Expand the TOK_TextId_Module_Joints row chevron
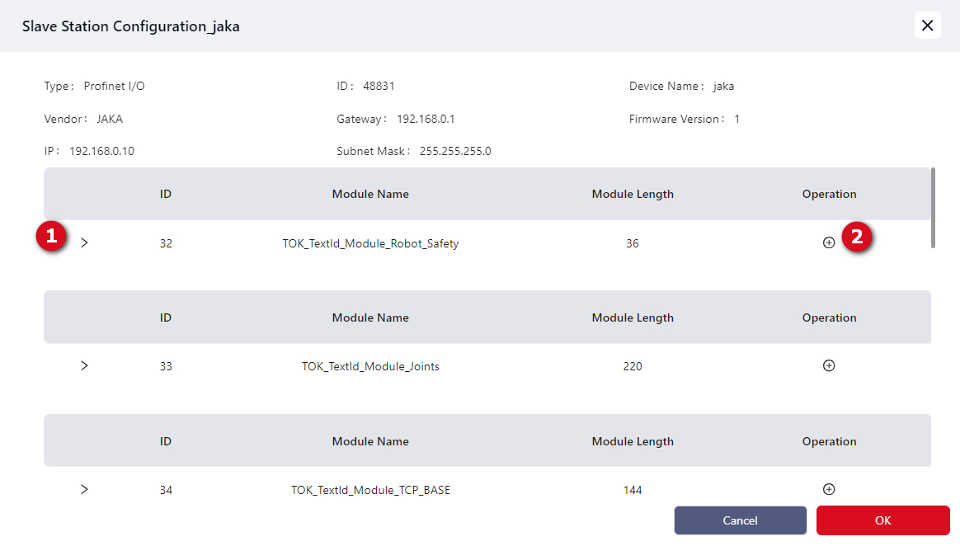This screenshot has height=560, width=960. tap(84, 366)
